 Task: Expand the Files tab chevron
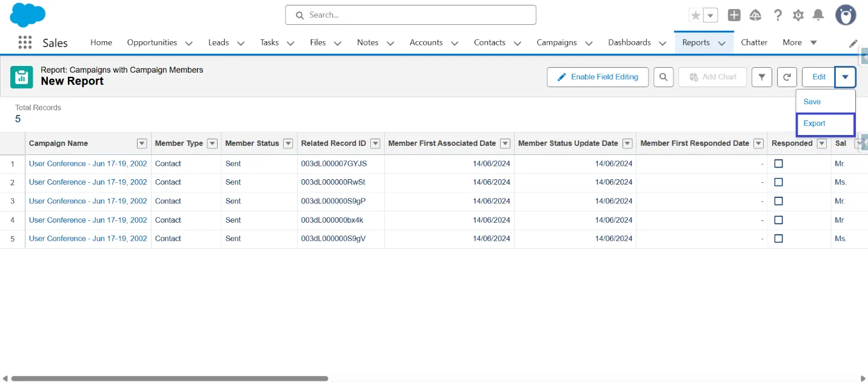pos(338,43)
